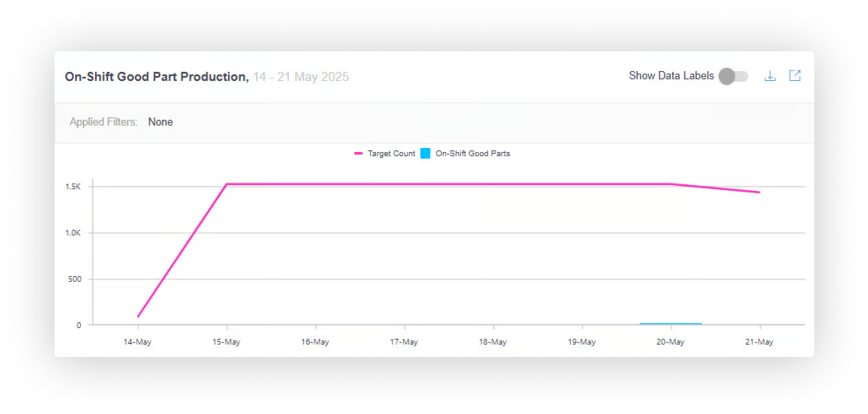Click the 17-May x-axis label

tap(404, 342)
